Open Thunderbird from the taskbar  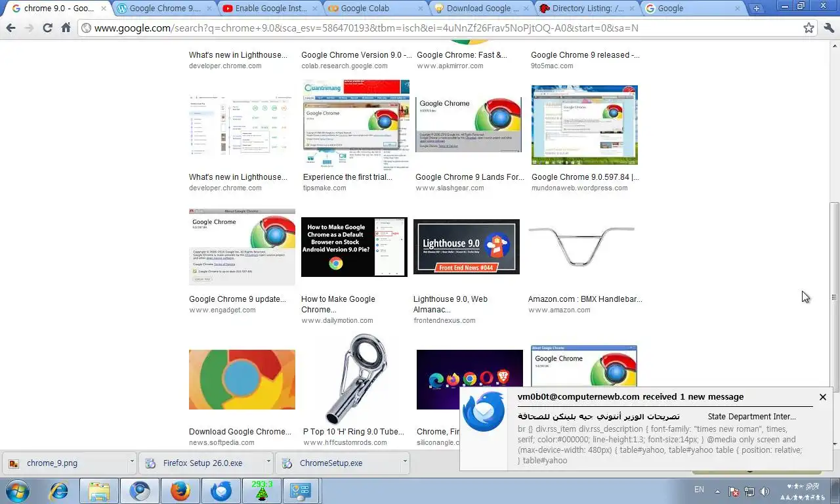tap(220, 491)
